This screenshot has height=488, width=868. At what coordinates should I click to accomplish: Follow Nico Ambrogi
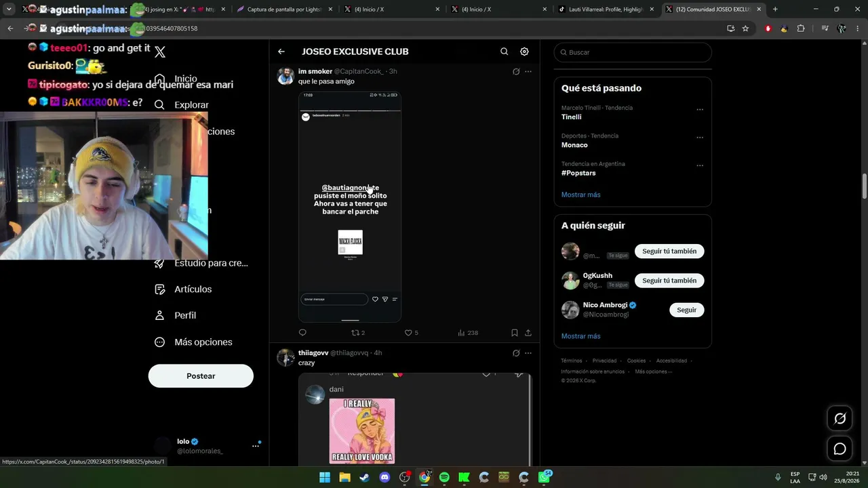[x=686, y=310]
